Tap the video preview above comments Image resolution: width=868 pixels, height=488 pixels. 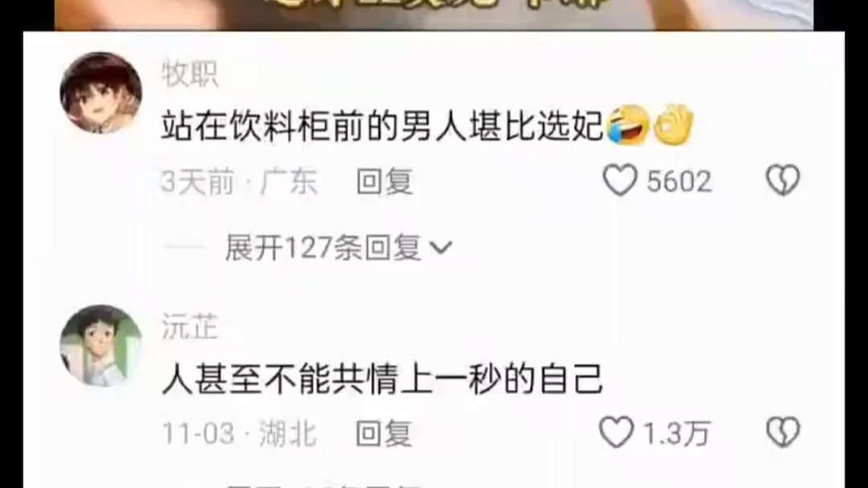click(x=434, y=15)
